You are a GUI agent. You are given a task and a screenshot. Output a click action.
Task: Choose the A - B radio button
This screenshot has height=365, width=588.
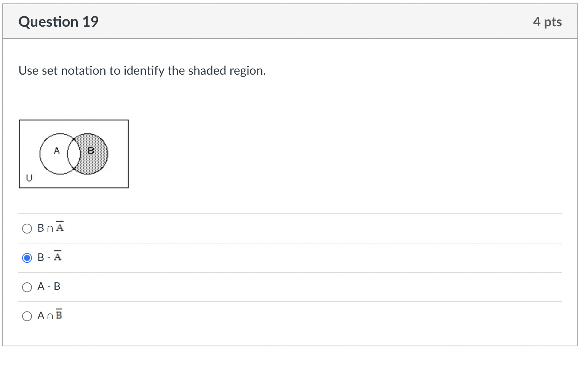27,287
